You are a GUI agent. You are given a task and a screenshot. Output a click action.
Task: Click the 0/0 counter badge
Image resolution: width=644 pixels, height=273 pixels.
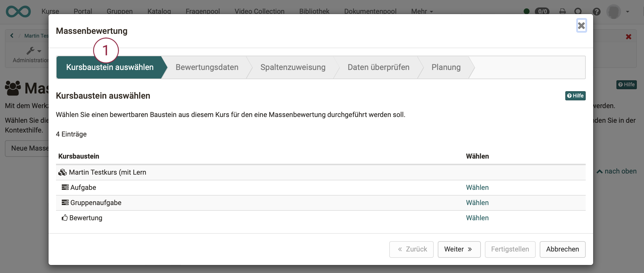pos(542,11)
